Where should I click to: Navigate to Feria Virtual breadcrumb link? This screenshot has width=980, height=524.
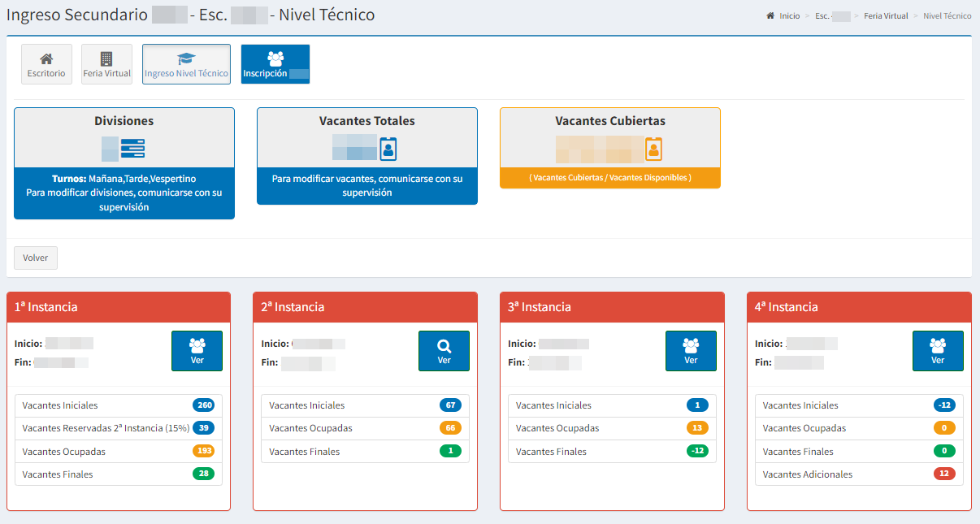click(x=884, y=16)
